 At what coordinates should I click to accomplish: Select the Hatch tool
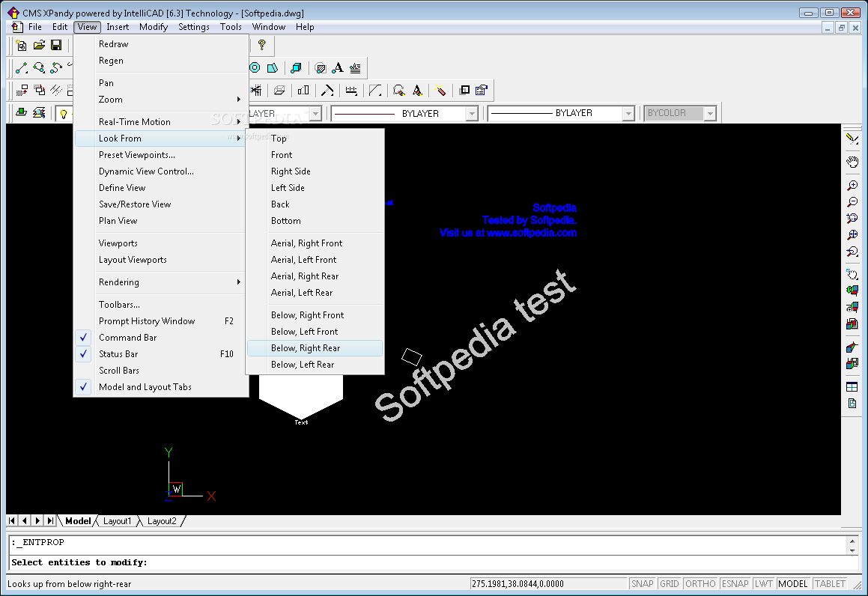coord(320,68)
